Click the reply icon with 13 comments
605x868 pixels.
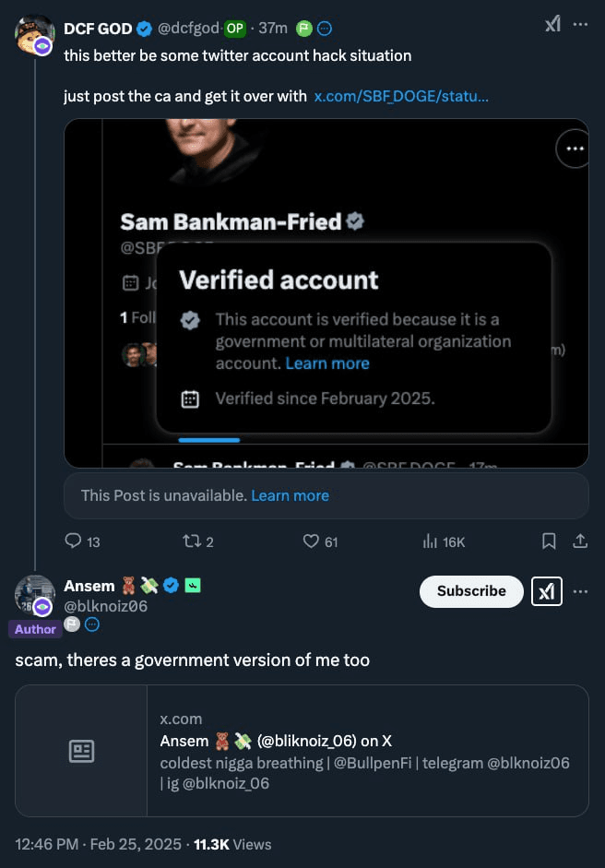tap(73, 541)
